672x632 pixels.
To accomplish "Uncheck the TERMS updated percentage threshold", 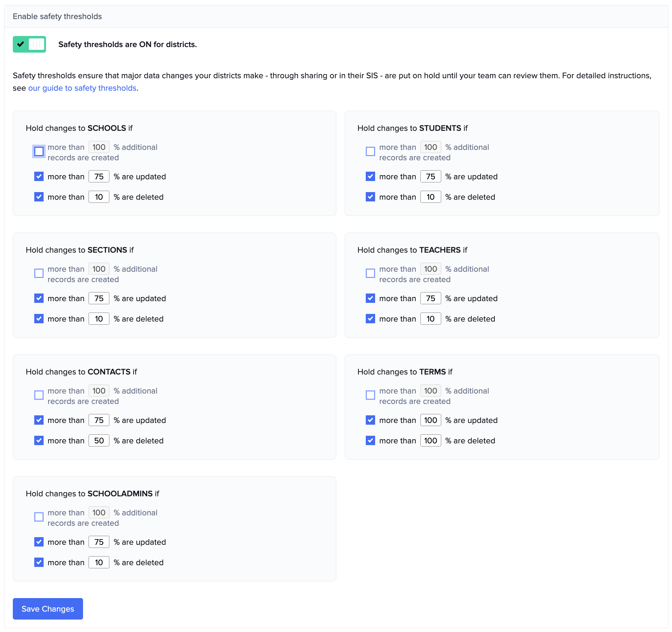I will point(370,420).
